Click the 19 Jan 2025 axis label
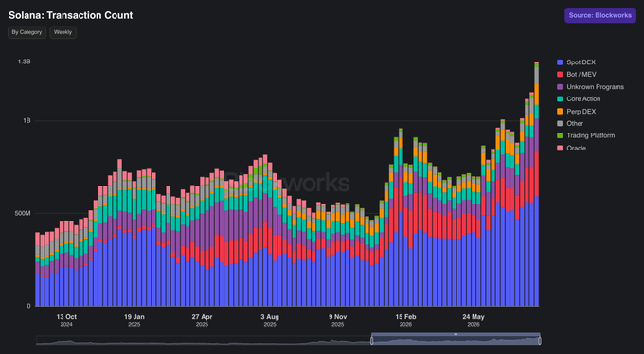This screenshot has width=644, height=354. pyautogui.click(x=134, y=320)
